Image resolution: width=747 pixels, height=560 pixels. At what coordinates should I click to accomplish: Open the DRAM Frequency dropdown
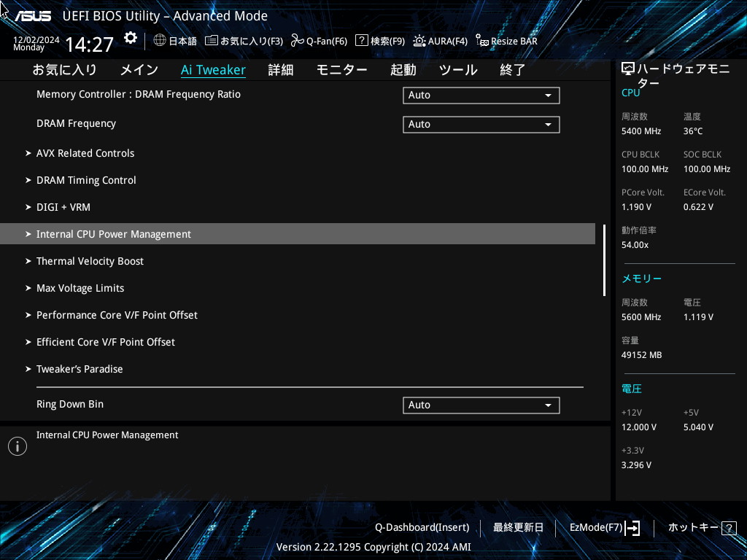[x=481, y=124]
